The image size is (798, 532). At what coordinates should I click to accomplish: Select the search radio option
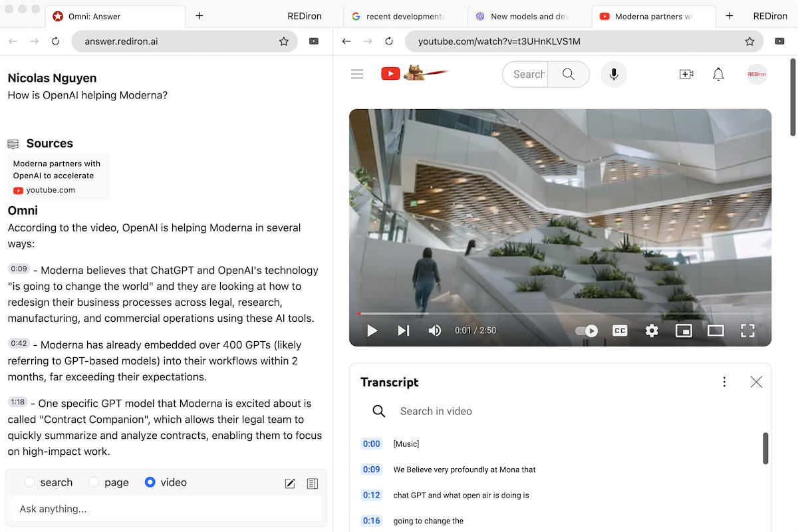click(29, 482)
